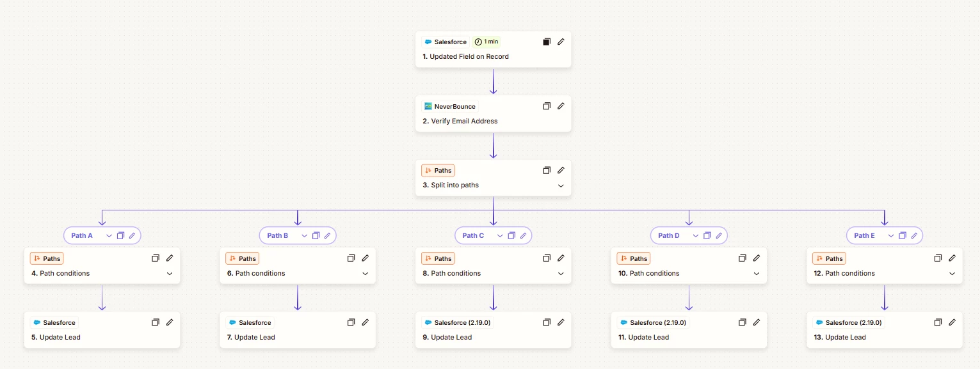Click copy icon on step 9 Update Lead
The width and height of the screenshot is (980, 369).
click(547, 322)
